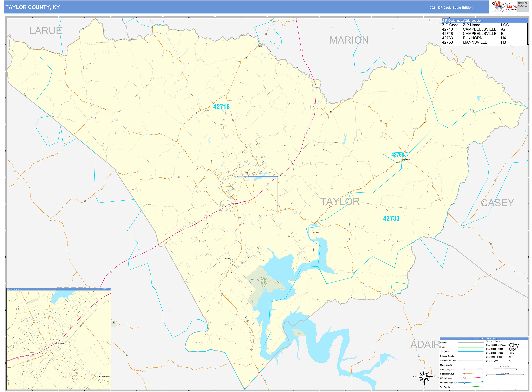Click the Interstate Highways shield symbol in legend
The height and width of the screenshot is (392, 532).
464,383
